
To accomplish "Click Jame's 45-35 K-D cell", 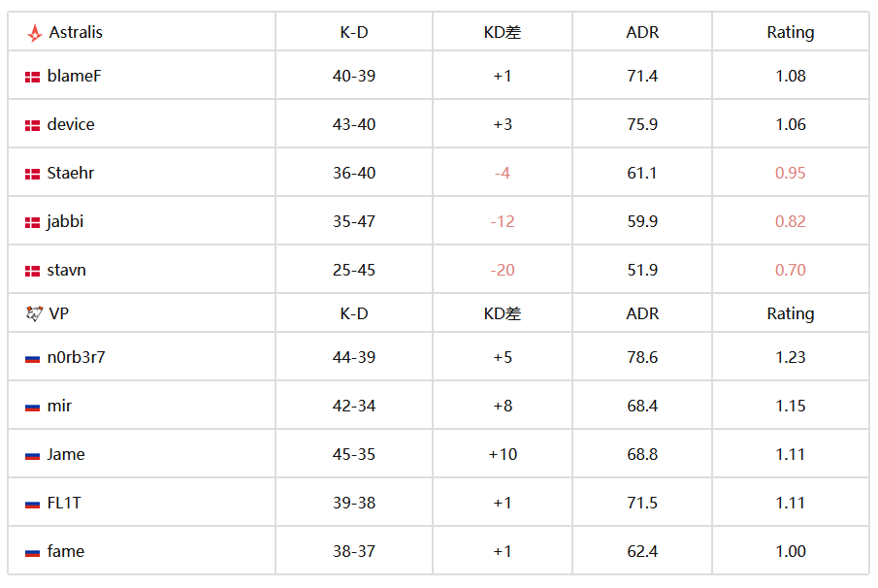I will [354, 454].
